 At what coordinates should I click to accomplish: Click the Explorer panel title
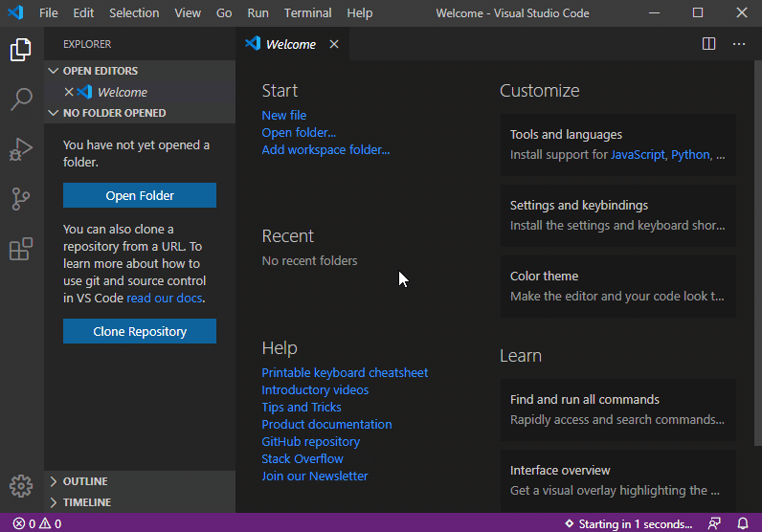(x=87, y=44)
